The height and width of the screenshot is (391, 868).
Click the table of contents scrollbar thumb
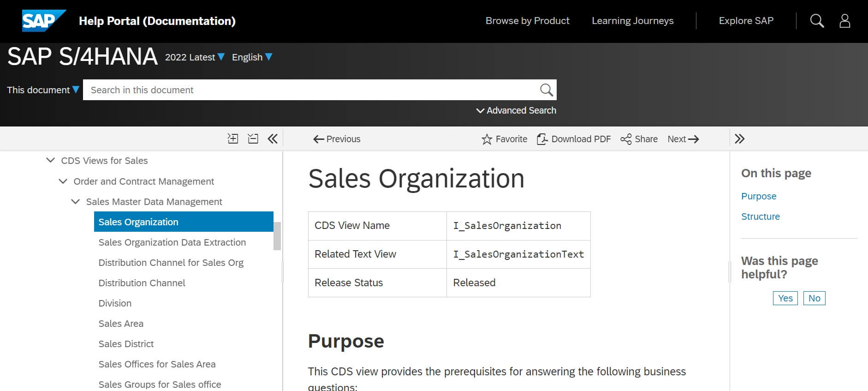point(277,236)
